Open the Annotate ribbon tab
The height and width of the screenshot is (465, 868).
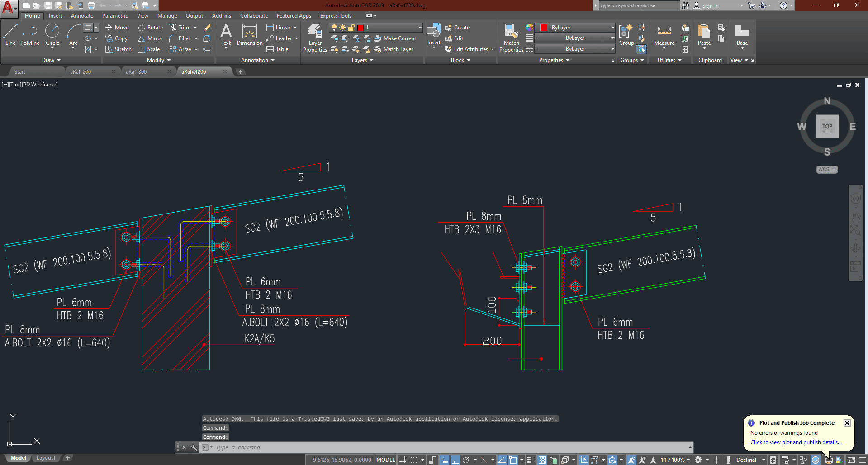[82, 16]
